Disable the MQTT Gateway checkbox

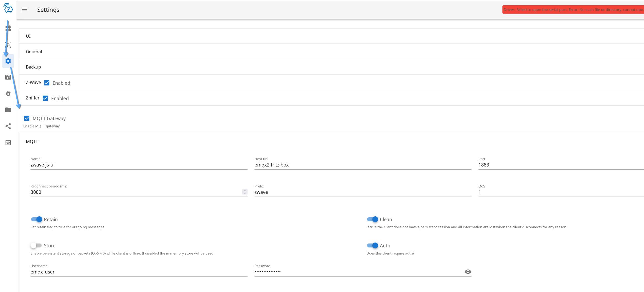tap(27, 118)
